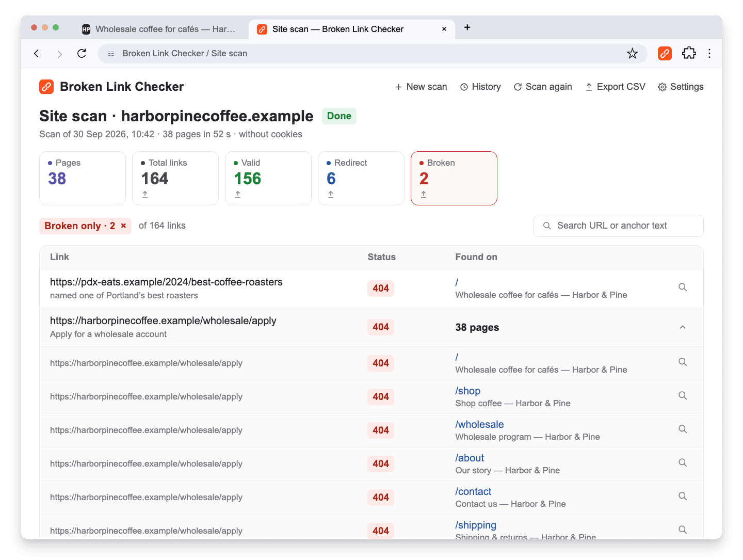743x560 pixels.
Task: Click the export icon in the Valid card
Action: click(238, 195)
